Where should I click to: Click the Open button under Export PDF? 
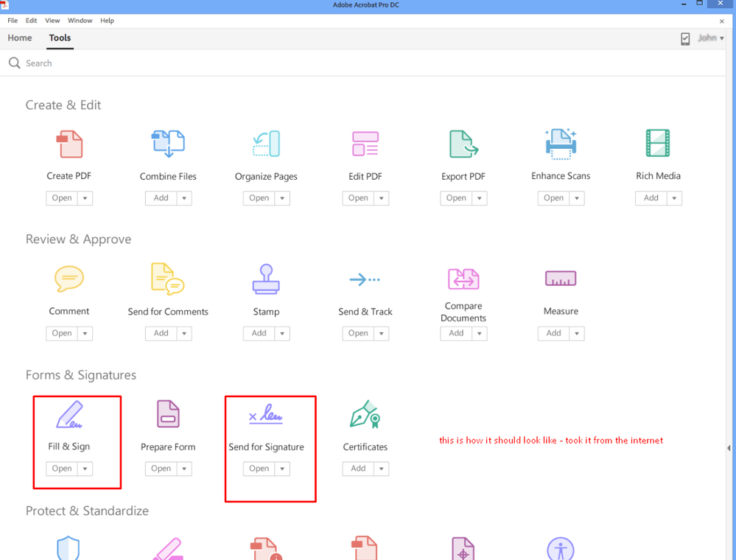tap(456, 198)
